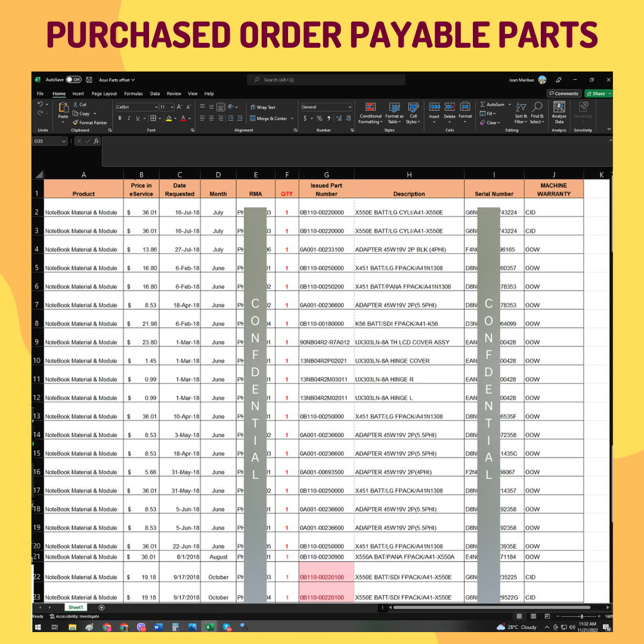Click the Increase Indent icon

pyautogui.click(x=240, y=118)
